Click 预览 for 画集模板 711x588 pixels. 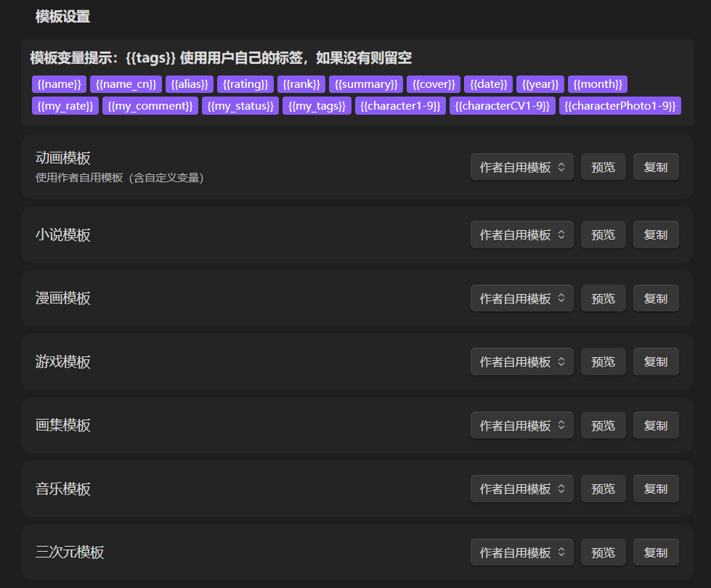point(603,425)
